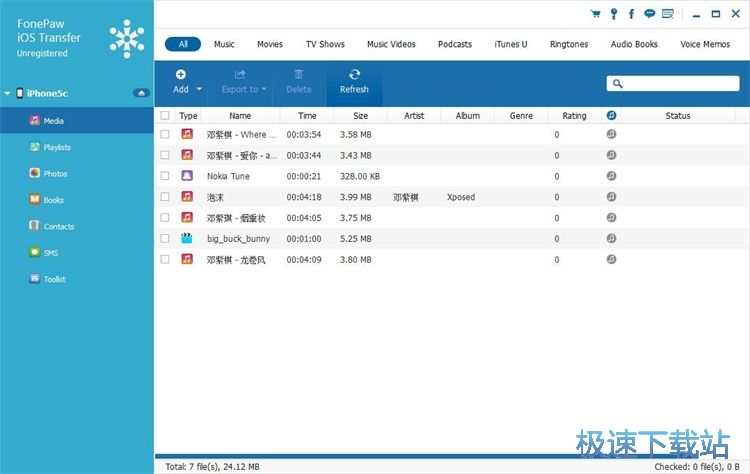Click the FonePaw snowflake logo

pos(127,38)
